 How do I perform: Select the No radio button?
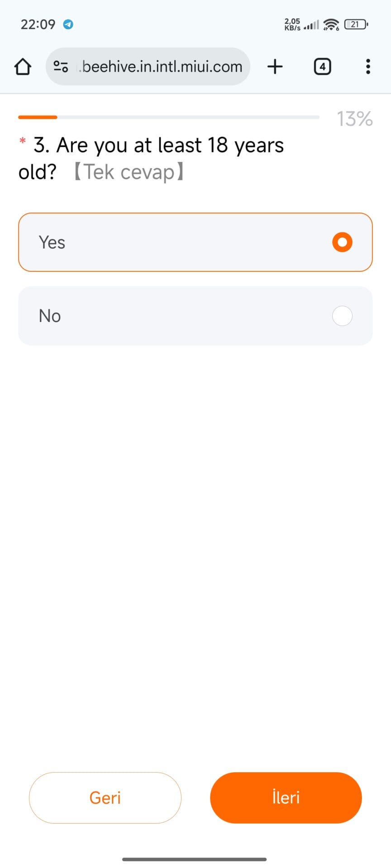(x=342, y=316)
